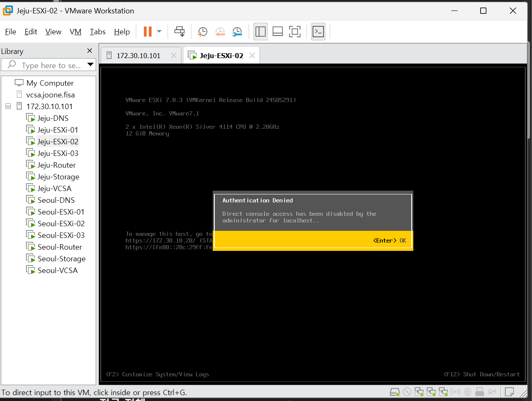Open the Help menu
Screen dimensions: 532x401
[x=122, y=32]
